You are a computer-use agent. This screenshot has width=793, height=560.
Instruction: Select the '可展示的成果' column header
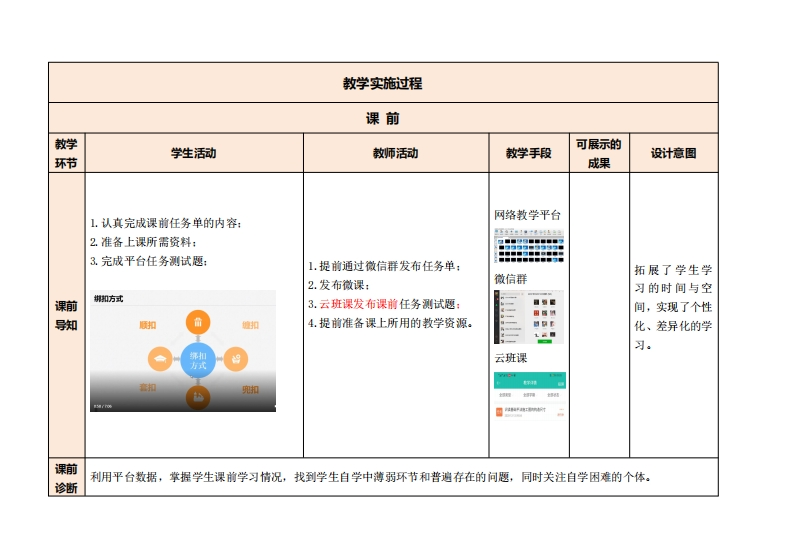pos(599,153)
